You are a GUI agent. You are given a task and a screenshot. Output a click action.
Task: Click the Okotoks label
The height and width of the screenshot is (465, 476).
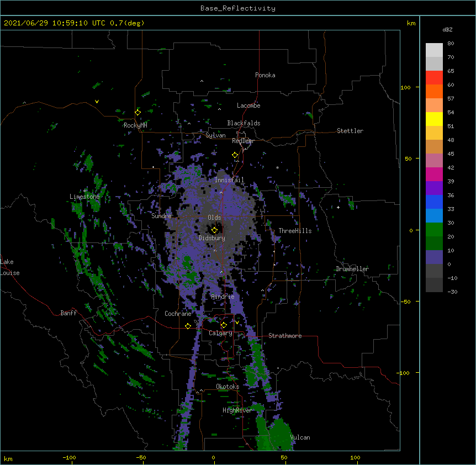228,387
